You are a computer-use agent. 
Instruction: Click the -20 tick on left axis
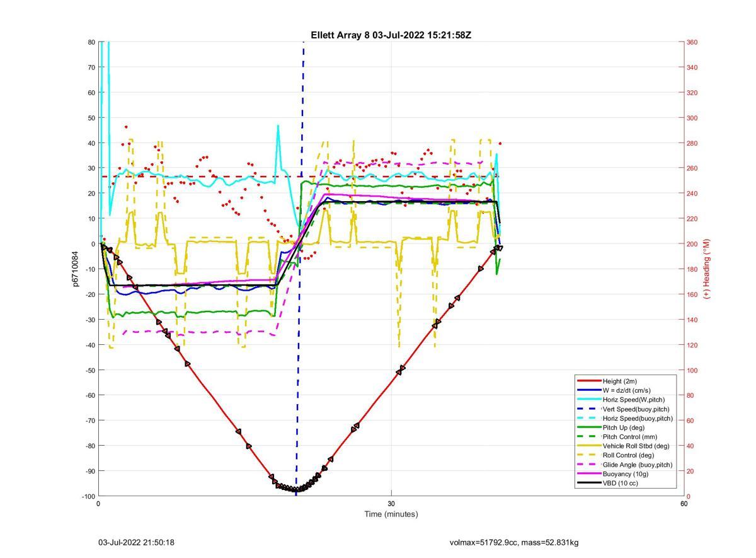pyautogui.click(x=89, y=294)
